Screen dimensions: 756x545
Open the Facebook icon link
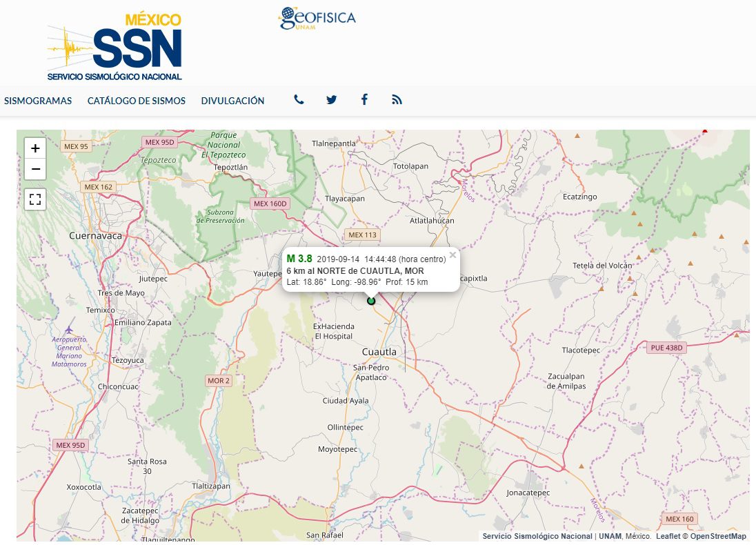pos(364,100)
